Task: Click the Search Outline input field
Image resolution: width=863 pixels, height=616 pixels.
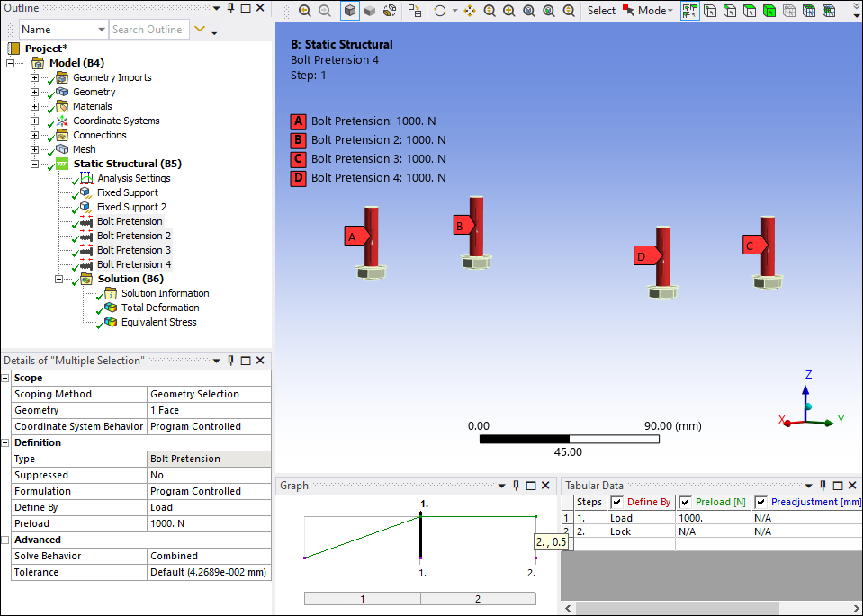Action: [148, 29]
